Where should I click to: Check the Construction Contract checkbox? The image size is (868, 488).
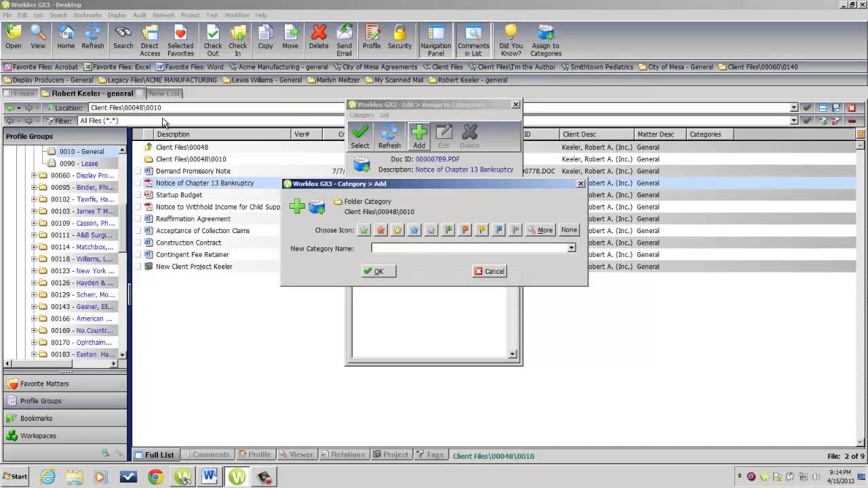point(138,243)
